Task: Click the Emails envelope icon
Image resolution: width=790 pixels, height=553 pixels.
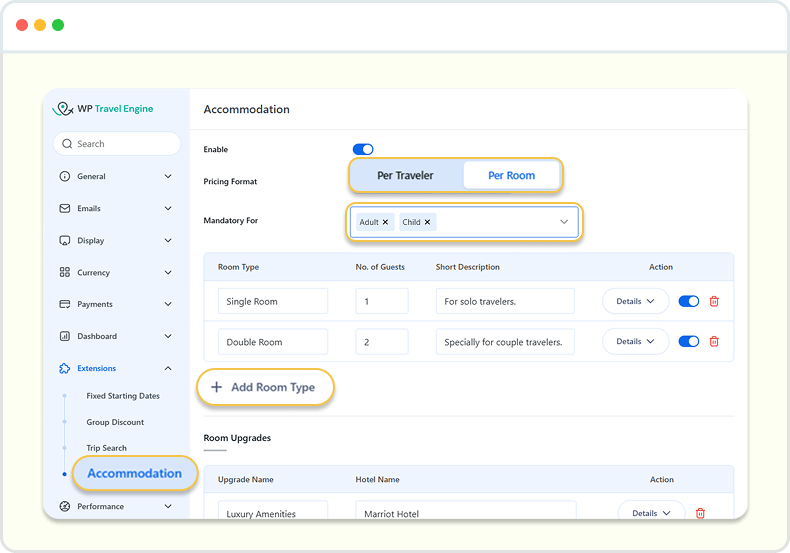Action: coord(64,209)
